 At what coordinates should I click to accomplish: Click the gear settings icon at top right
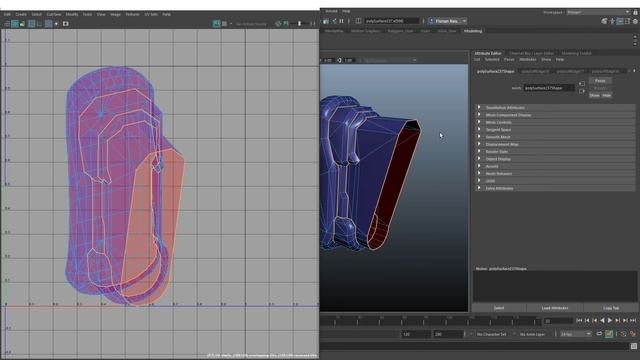(x=635, y=21)
